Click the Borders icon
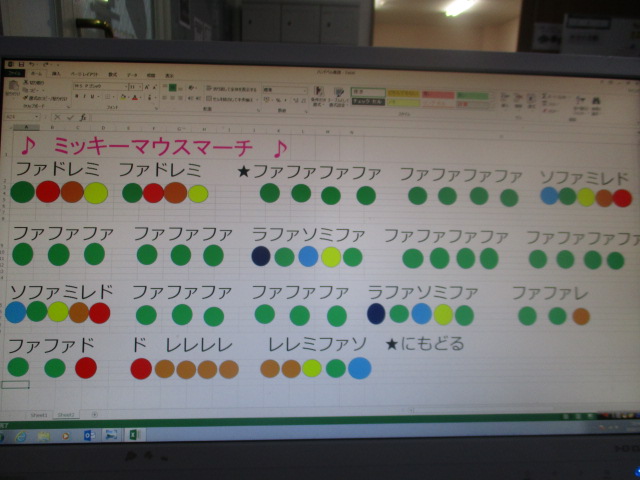 (x=107, y=96)
